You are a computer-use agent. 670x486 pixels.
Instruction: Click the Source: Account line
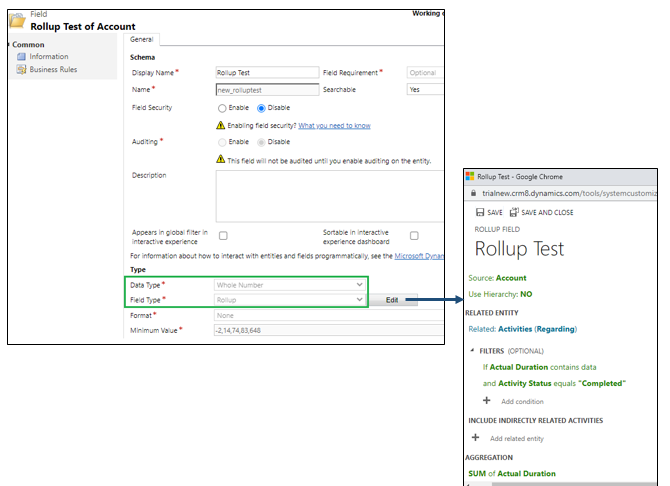pyautogui.click(x=497, y=278)
